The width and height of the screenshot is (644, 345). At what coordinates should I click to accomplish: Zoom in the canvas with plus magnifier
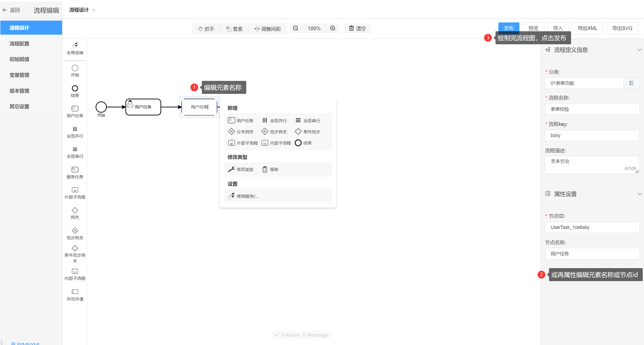333,28
